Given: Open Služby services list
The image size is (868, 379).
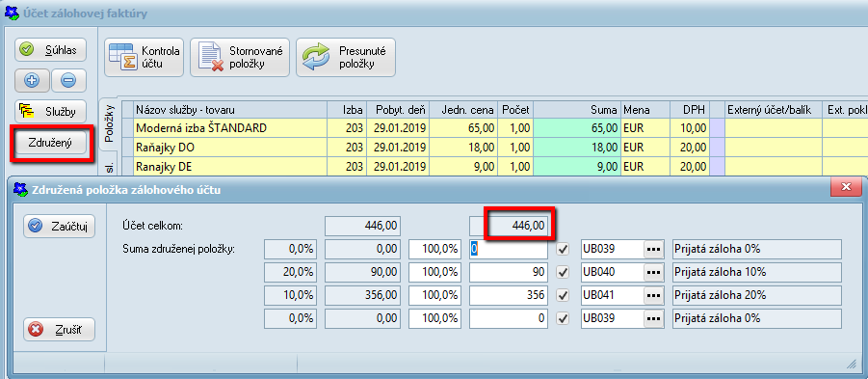Looking at the screenshot, I should click(x=50, y=112).
